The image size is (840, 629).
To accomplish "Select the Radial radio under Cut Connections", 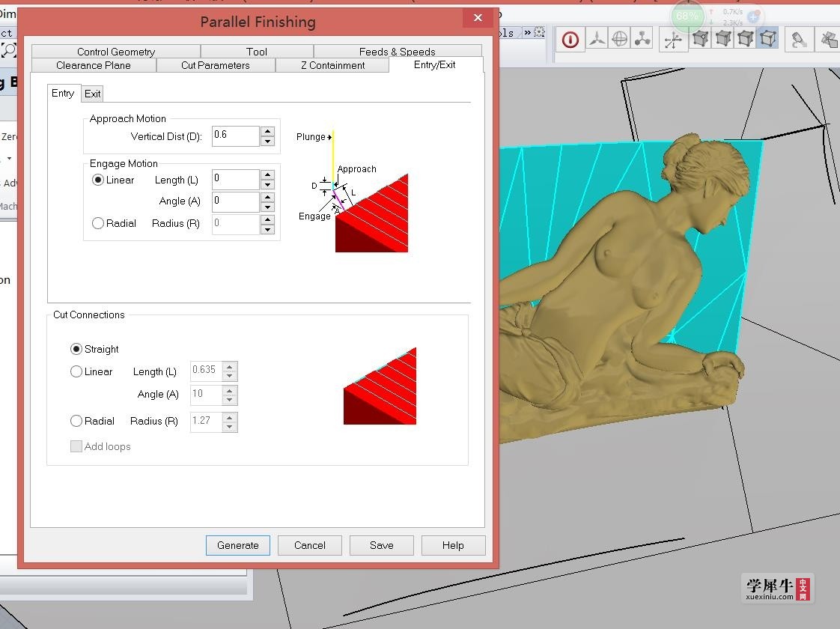I will pos(76,421).
